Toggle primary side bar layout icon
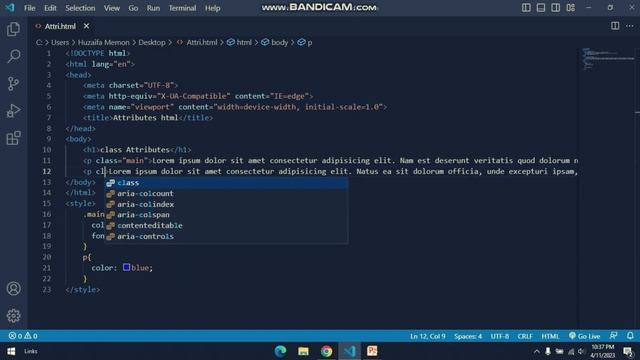 526,8
